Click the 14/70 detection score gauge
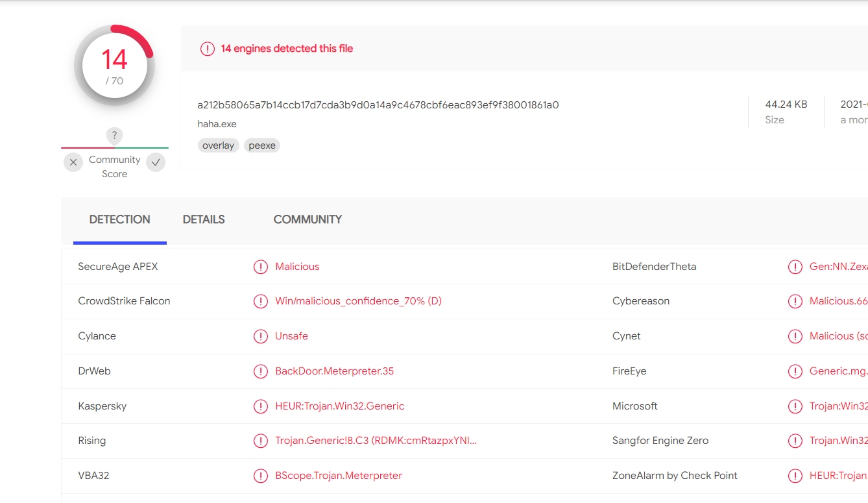The height and width of the screenshot is (503, 868). click(114, 66)
